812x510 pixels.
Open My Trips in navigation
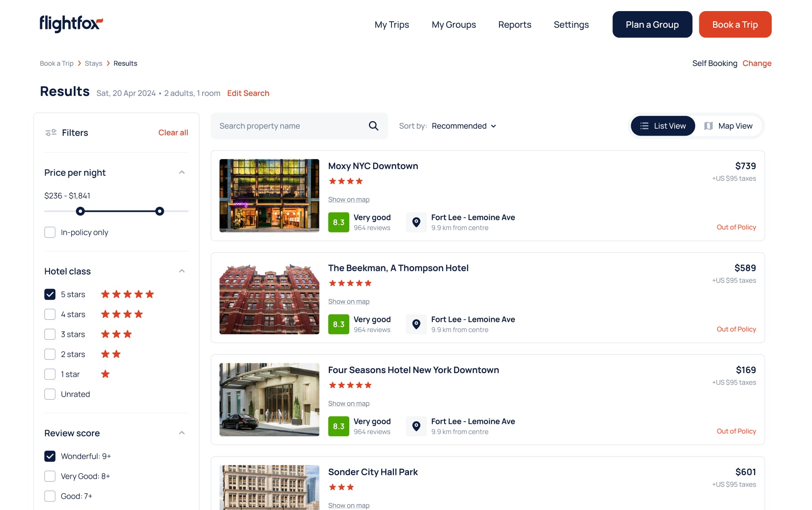click(x=391, y=25)
